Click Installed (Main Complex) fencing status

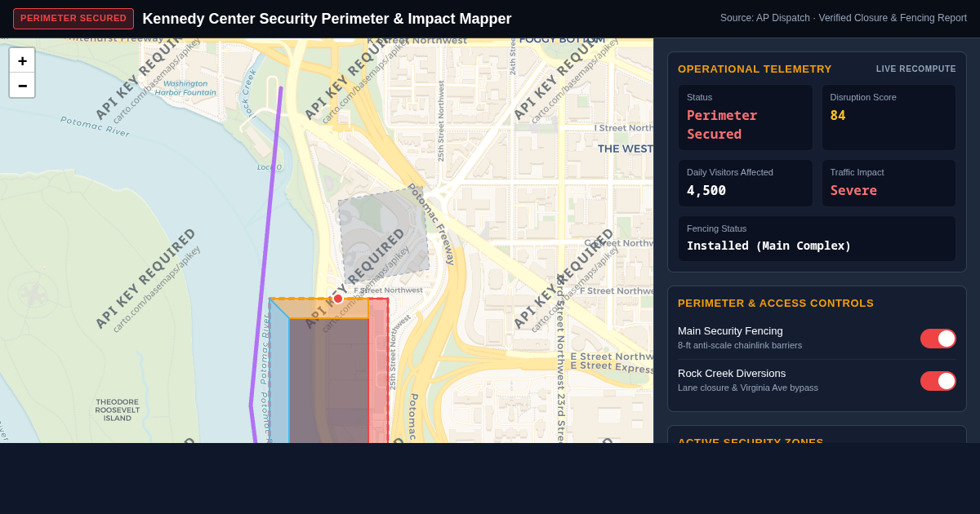click(768, 246)
